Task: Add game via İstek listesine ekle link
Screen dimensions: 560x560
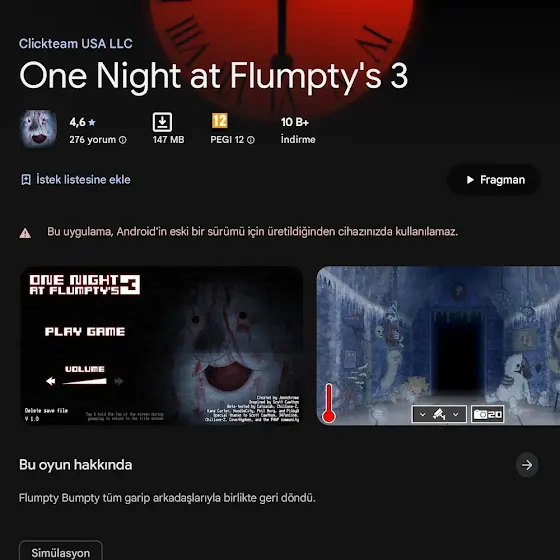Action: click(83, 180)
